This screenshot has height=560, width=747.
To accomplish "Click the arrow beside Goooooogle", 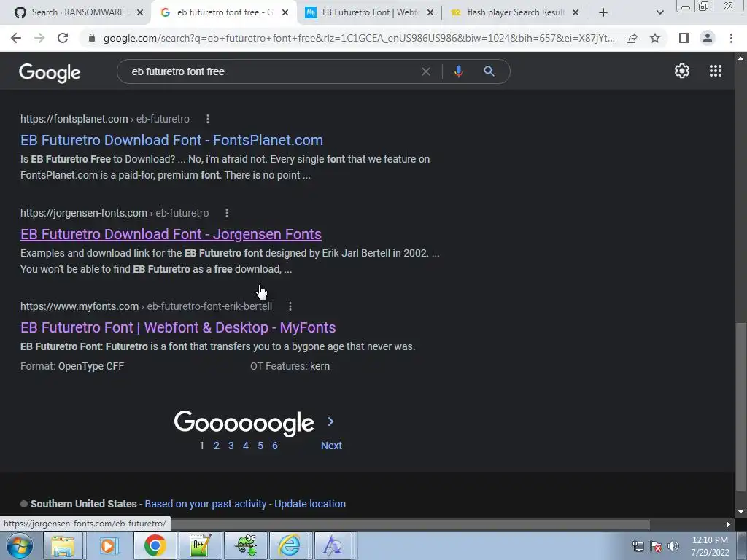I will (x=330, y=421).
